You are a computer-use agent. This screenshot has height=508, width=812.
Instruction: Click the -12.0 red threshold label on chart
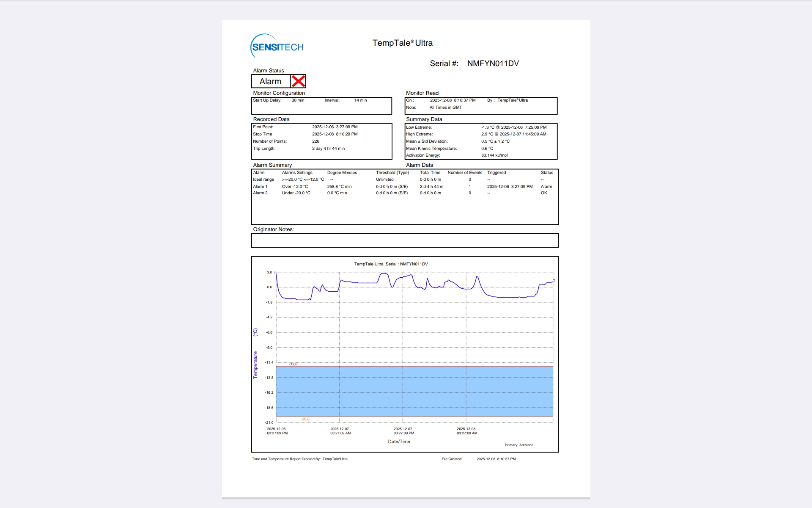294,364
